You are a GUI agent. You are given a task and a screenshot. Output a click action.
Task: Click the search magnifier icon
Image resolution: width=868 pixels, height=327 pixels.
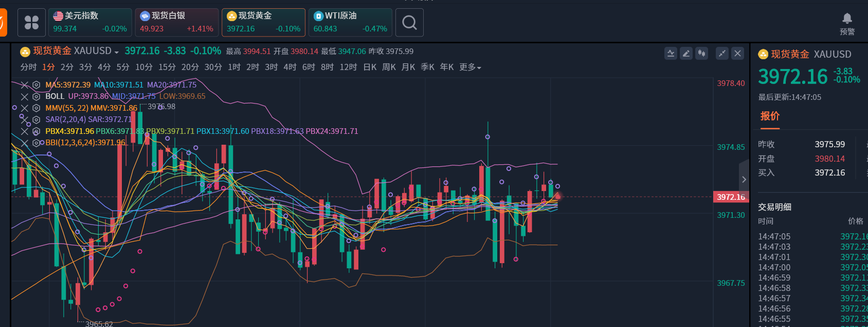tap(409, 23)
